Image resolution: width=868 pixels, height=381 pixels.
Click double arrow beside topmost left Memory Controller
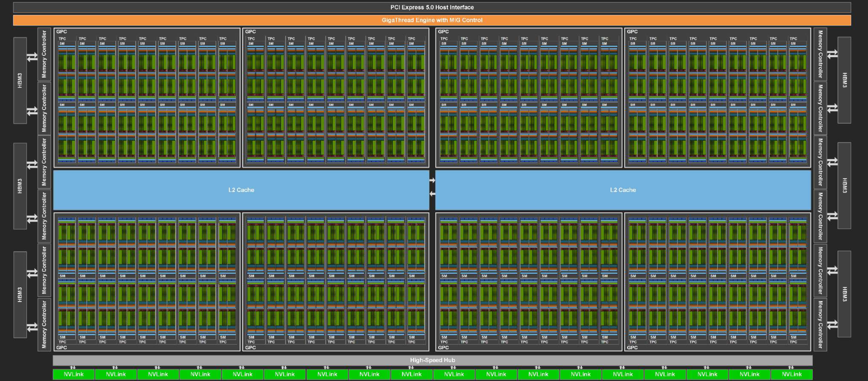tap(32, 57)
